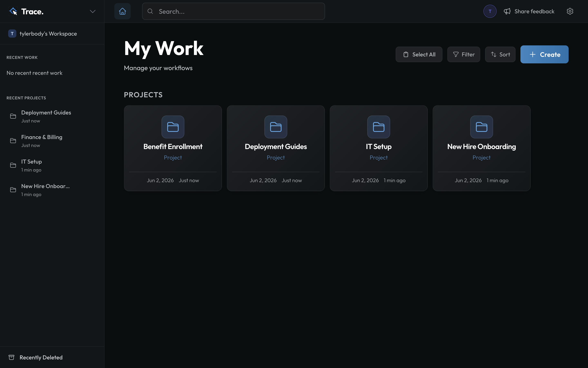Click '1 min ago' on IT Setup card
This screenshot has height=368, width=588.
click(x=395, y=180)
